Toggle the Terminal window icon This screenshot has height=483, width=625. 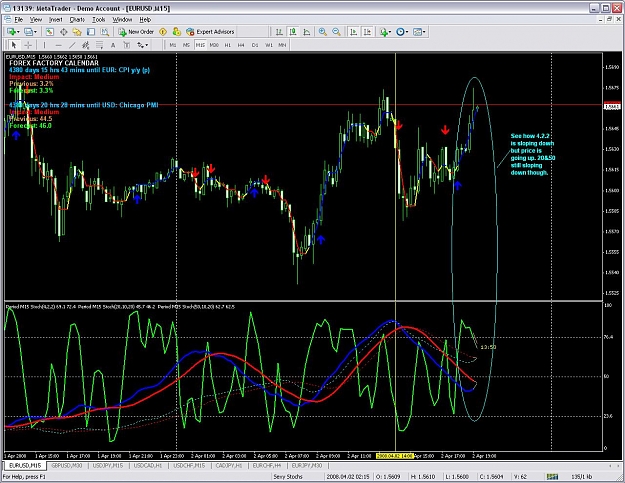click(91, 32)
